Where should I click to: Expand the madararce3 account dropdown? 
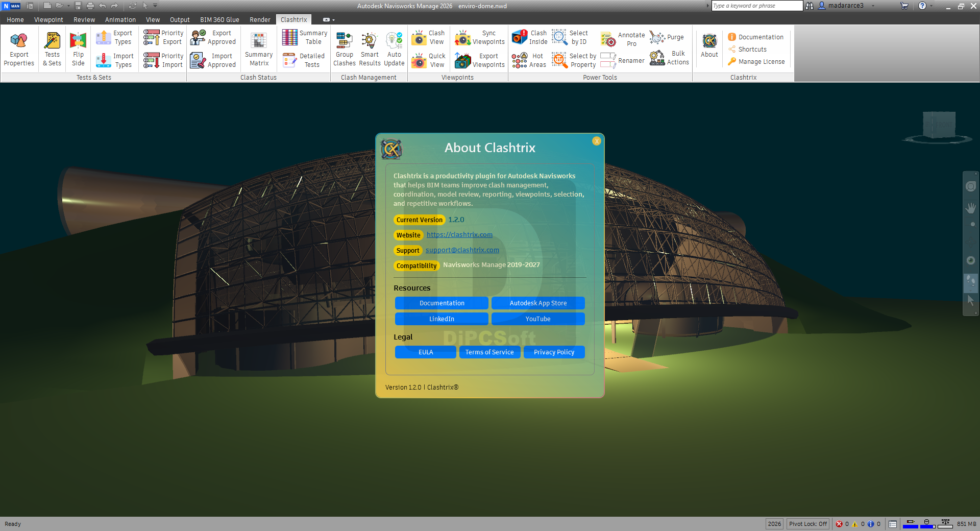pos(873,6)
